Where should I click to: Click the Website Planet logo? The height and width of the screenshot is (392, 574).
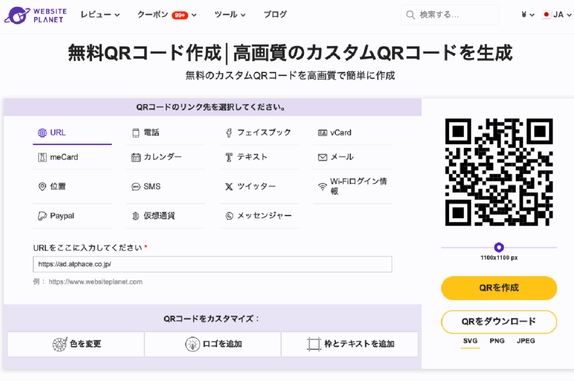(34, 15)
